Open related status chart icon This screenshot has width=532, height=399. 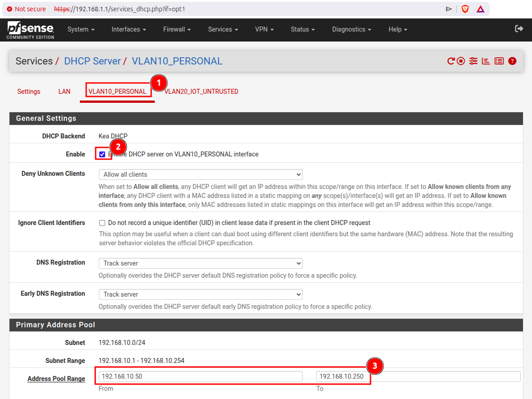(x=486, y=61)
